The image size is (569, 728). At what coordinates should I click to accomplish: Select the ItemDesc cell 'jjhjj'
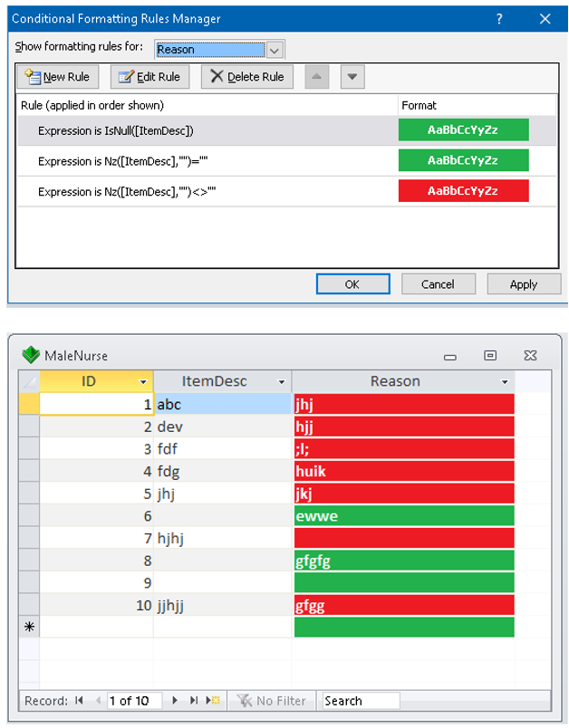tap(223, 605)
